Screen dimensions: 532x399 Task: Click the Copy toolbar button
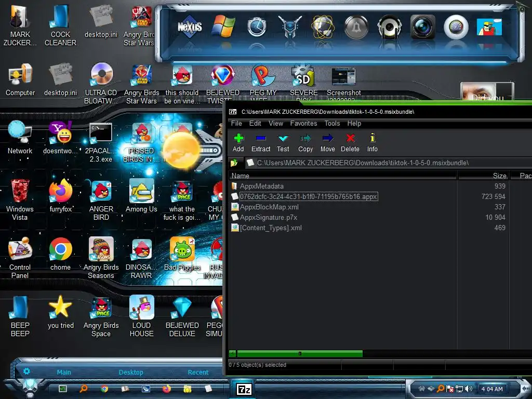pyautogui.click(x=305, y=142)
